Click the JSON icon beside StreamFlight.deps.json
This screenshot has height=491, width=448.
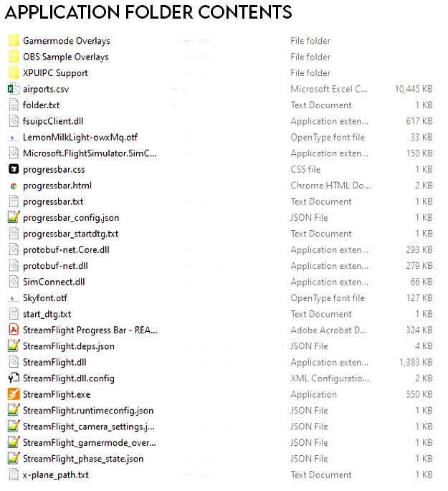(14, 346)
